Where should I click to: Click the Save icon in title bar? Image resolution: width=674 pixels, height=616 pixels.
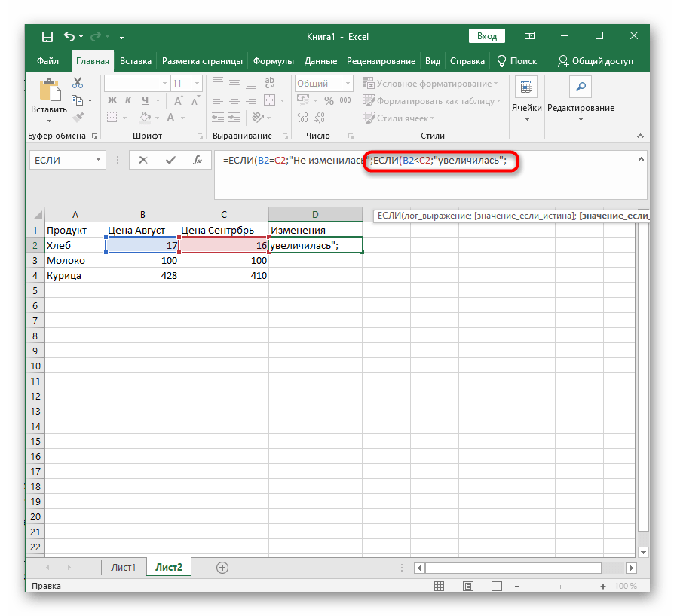(47, 36)
